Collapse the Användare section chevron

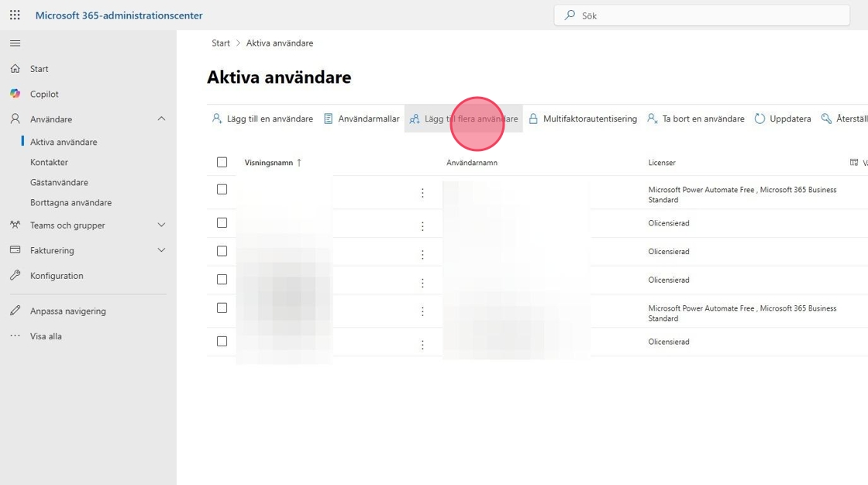click(161, 119)
